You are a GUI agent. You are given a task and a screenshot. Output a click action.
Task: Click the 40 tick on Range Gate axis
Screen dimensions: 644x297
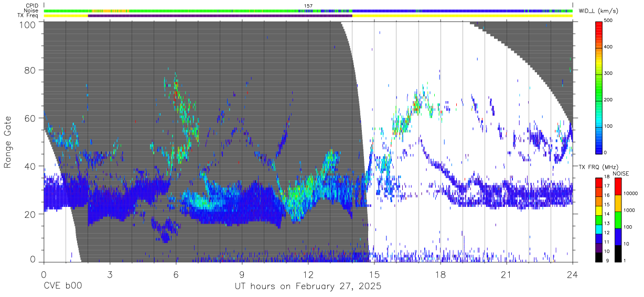(31, 166)
